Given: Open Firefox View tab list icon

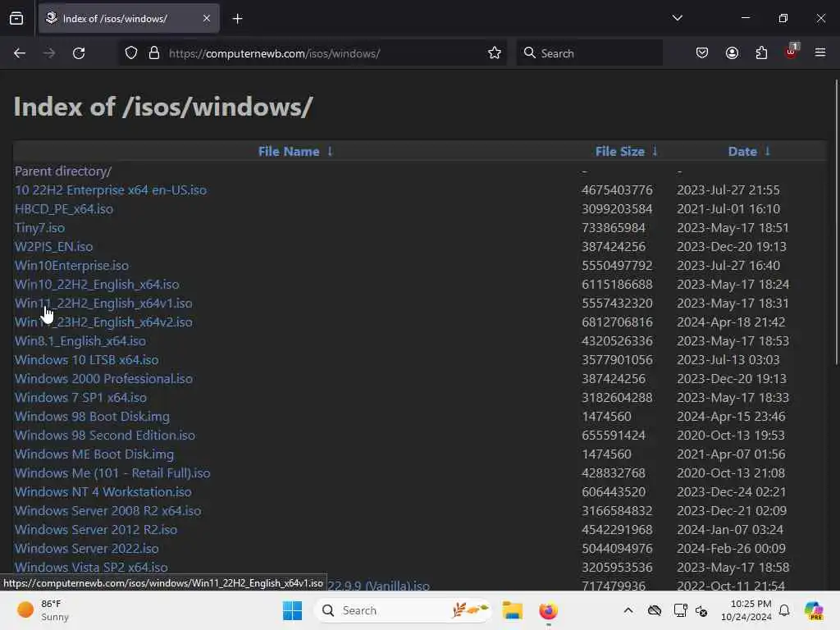Looking at the screenshot, I should [x=16, y=19].
